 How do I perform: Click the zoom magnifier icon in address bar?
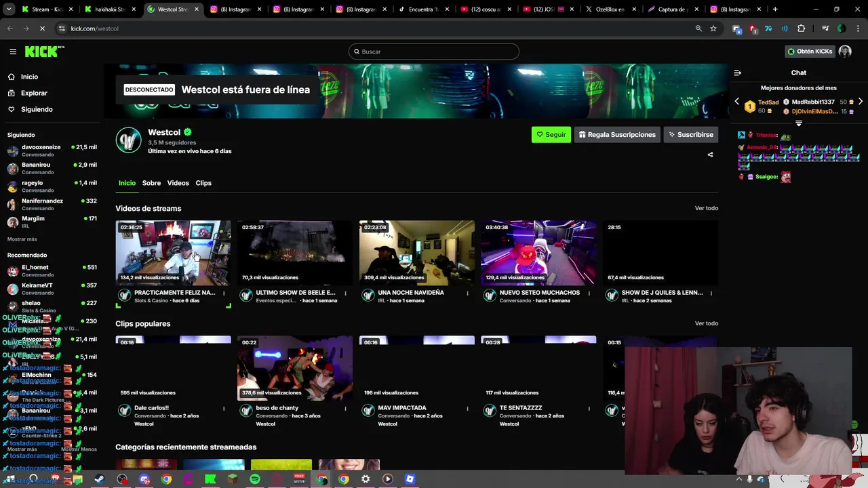[x=698, y=28]
